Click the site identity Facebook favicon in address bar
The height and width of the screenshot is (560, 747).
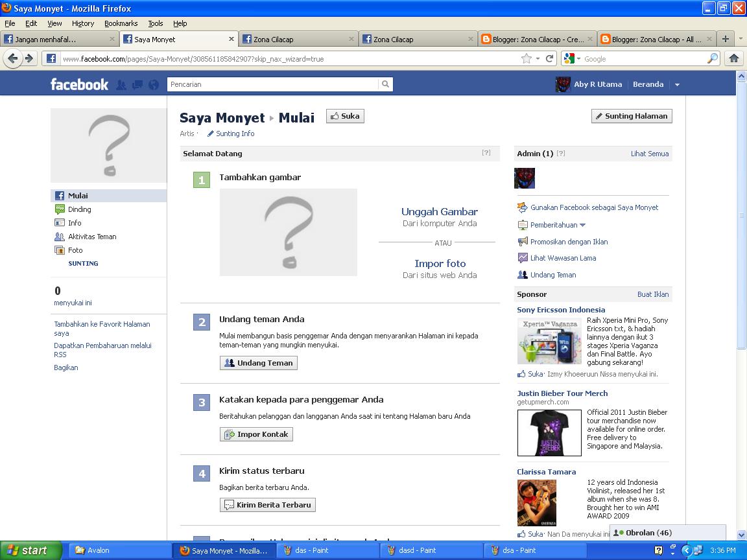51,58
